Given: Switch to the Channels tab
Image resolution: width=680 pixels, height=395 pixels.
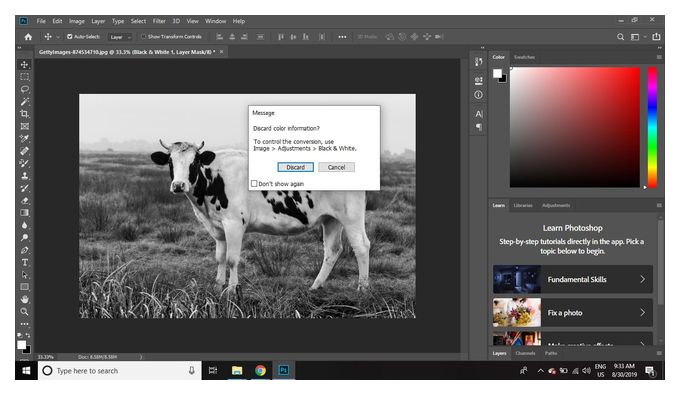Looking at the screenshot, I should click(x=525, y=353).
